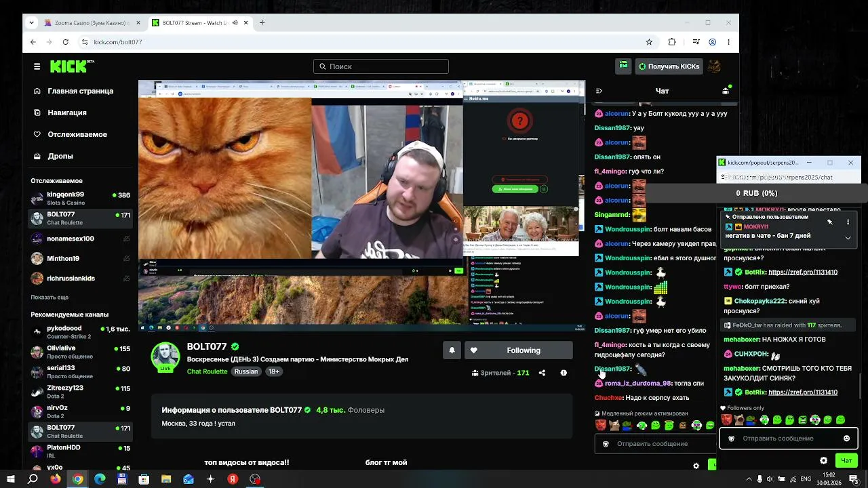This screenshot has width=868, height=488.
Task: Open the gift icon in the chat header
Action: pyautogui.click(x=726, y=91)
